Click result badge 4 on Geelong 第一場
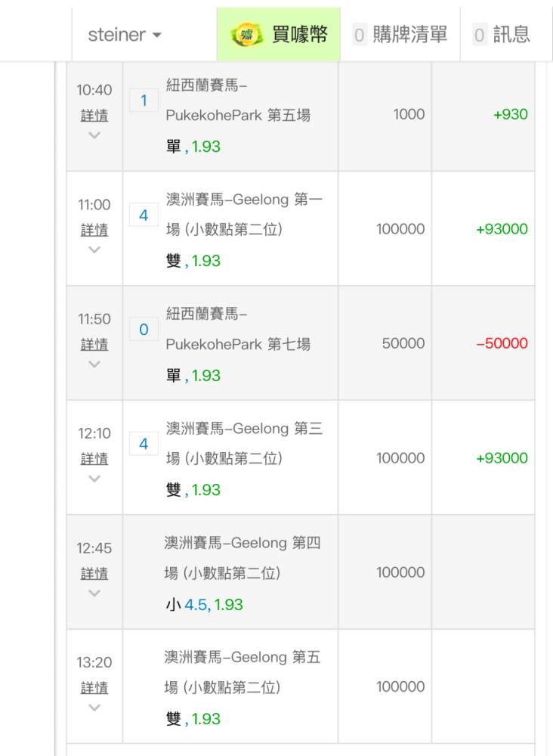 pos(144,215)
